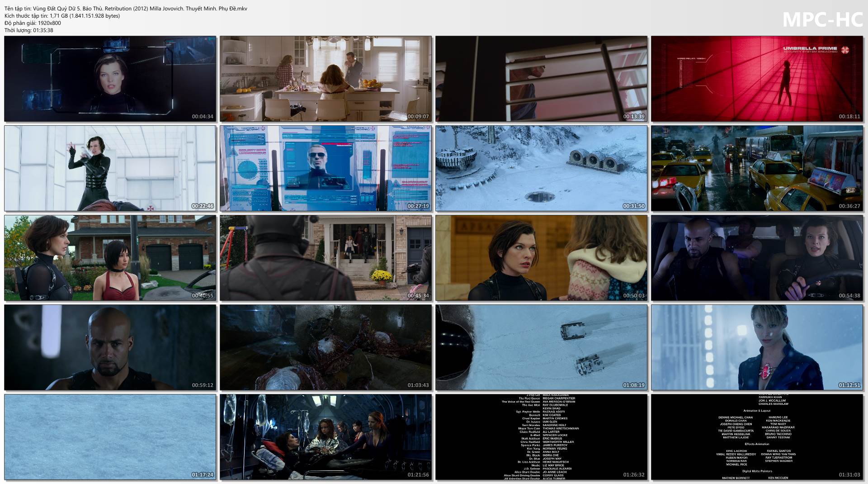Select the red Umbrella Prime thumbnail at 00:18:11
This screenshot has width=868, height=484.
click(757, 79)
